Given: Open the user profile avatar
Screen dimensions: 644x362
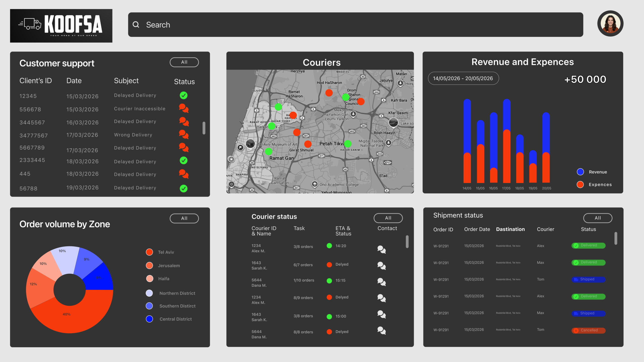Looking at the screenshot, I should pyautogui.click(x=610, y=23).
